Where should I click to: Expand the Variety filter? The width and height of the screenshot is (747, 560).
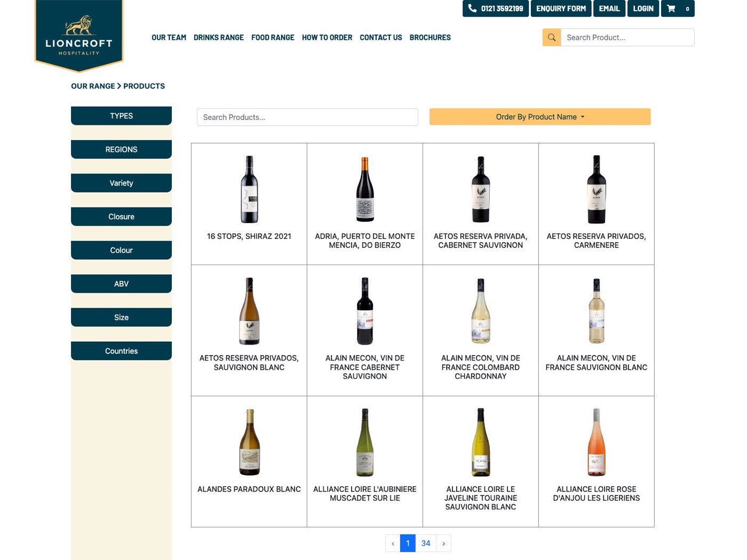pyautogui.click(x=121, y=183)
